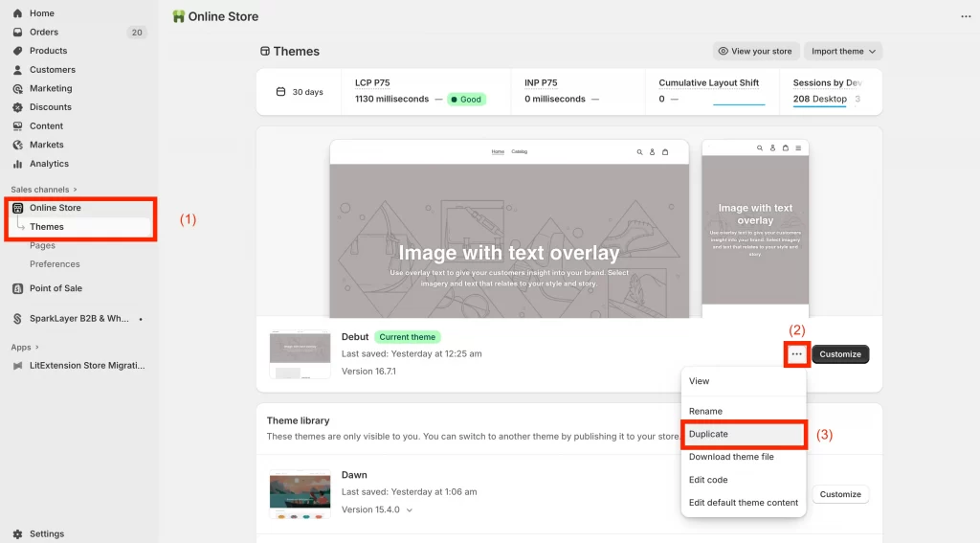Choose Download theme file option

coord(744,457)
